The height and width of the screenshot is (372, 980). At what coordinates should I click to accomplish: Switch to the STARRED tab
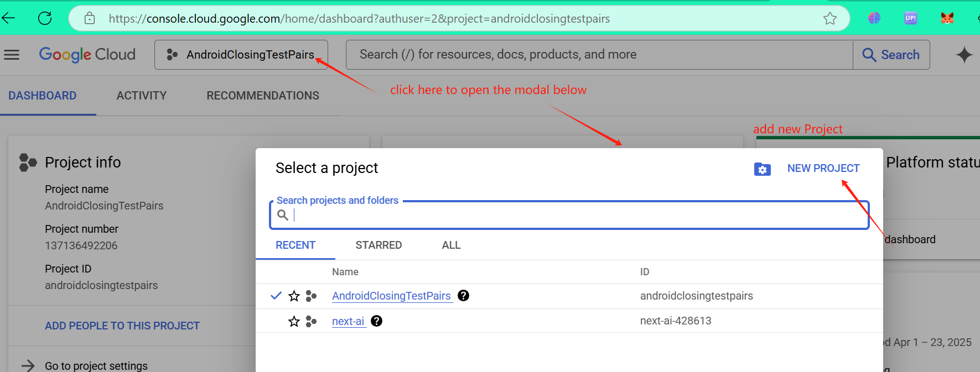coord(378,245)
